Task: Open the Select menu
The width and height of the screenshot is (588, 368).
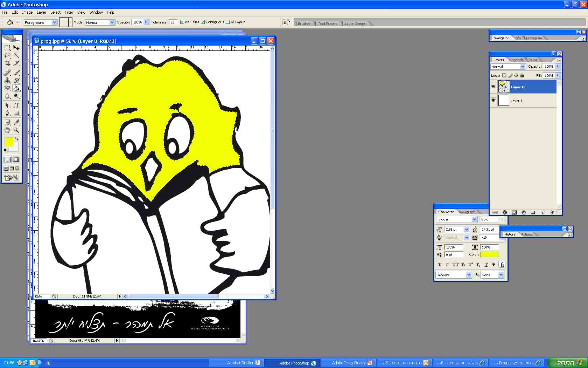Action: click(55, 12)
